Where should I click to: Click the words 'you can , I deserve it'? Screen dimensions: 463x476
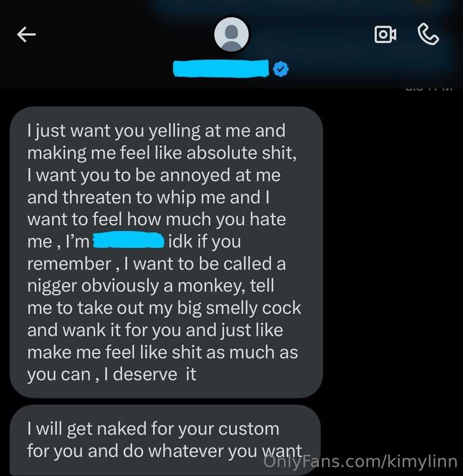point(112,374)
